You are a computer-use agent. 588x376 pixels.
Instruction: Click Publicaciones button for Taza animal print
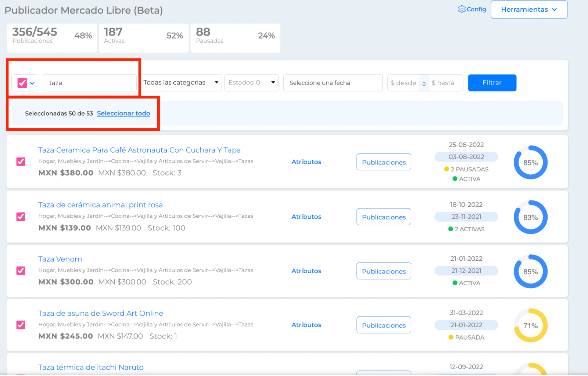click(x=384, y=217)
